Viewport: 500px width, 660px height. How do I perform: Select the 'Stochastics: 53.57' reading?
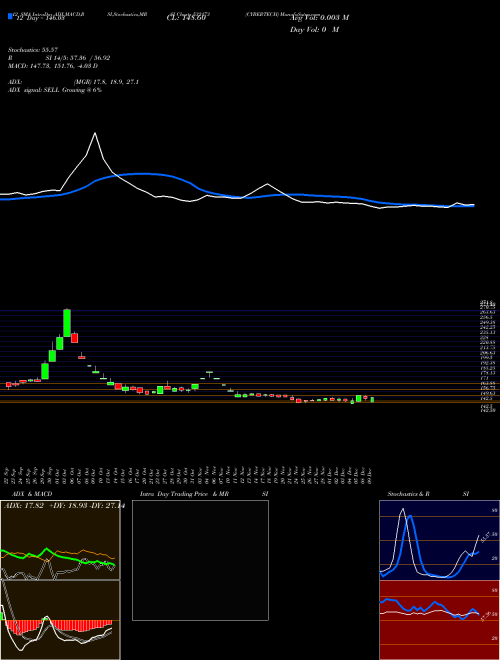(33, 50)
